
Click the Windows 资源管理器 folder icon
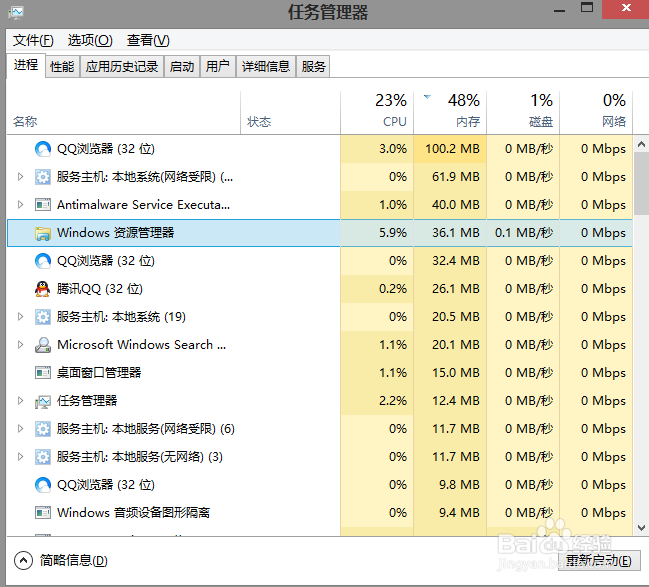43,233
